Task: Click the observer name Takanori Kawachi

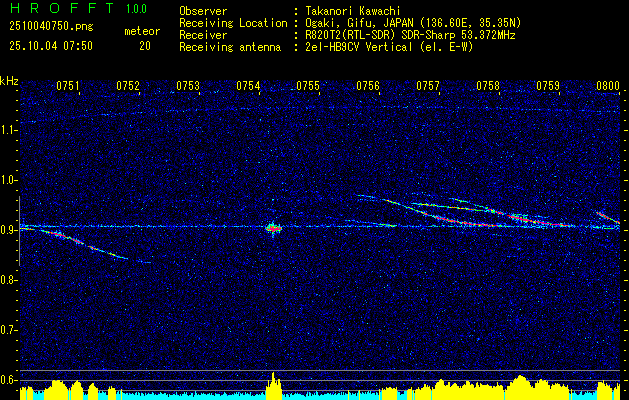Action: pyautogui.click(x=351, y=12)
